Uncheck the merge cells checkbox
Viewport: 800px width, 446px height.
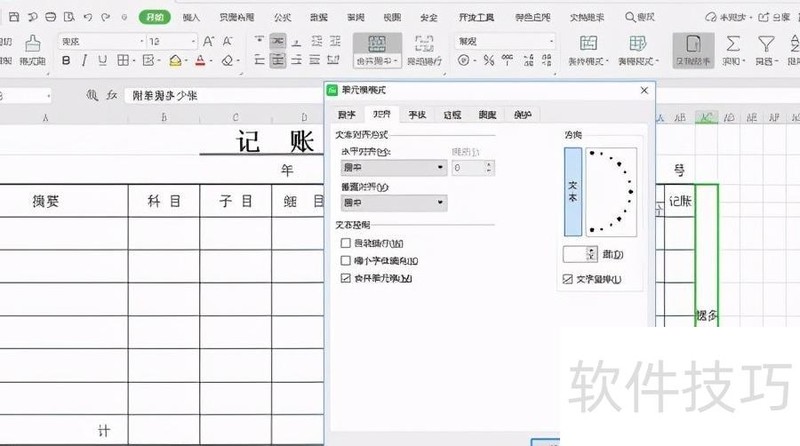(346, 278)
